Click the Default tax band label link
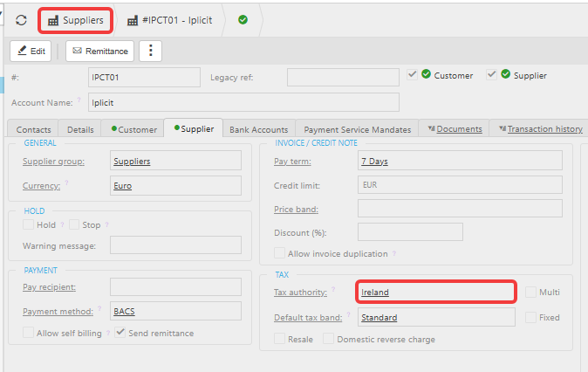Image resolution: width=588 pixels, height=372 pixels. click(x=308, y=318)
